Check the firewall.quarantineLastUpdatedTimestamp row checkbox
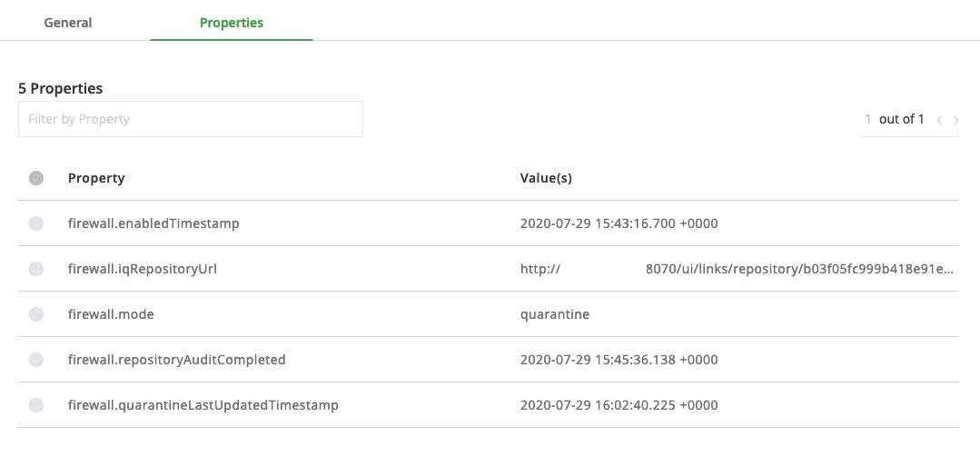 click(36, 405)
